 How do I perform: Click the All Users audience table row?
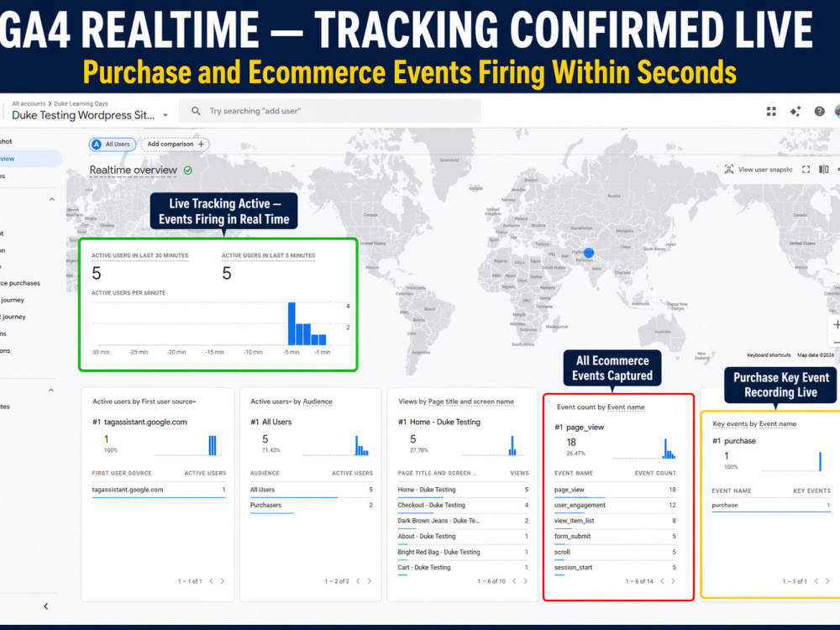[x=312, y=490]
